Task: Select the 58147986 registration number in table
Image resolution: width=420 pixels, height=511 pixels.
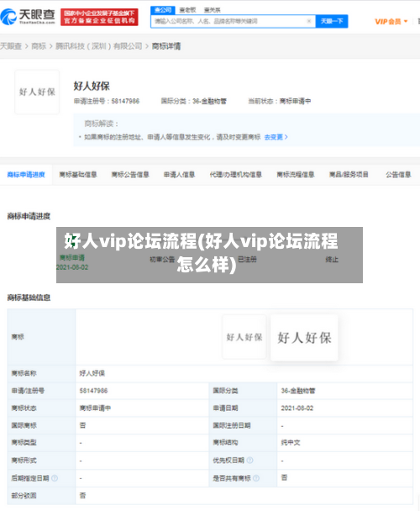Action: click(x=93, y=391)
